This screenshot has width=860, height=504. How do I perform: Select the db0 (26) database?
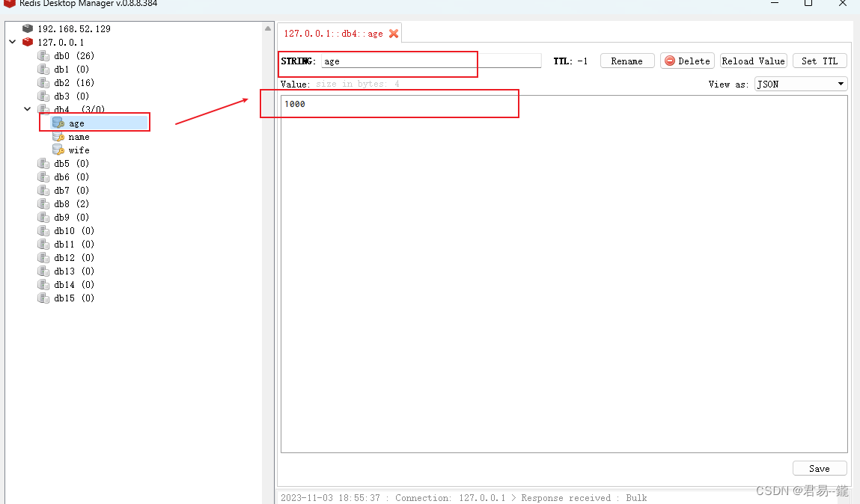(74, 56)
